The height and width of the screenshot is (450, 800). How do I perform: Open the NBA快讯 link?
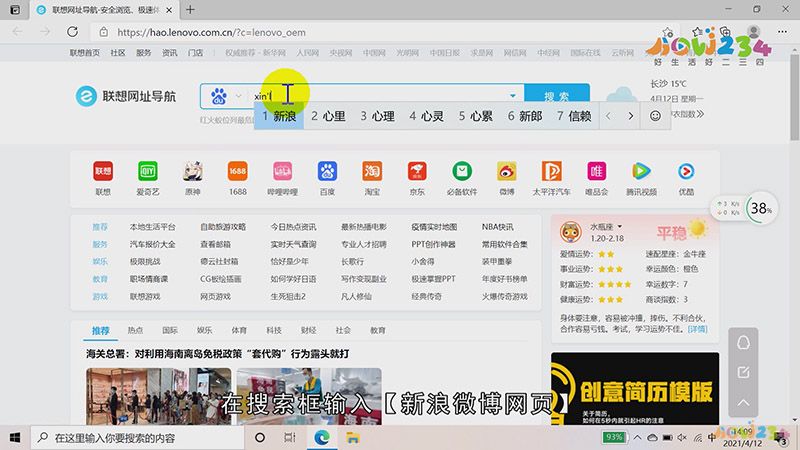coord(497,227)
